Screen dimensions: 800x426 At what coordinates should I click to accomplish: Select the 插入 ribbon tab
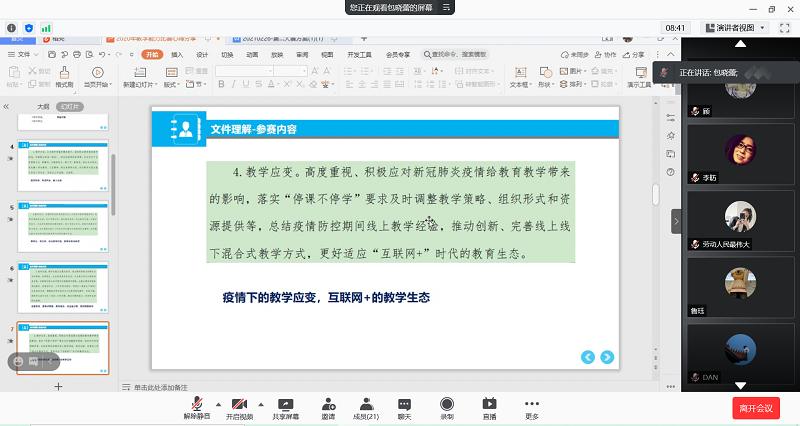tap(177, 55)
